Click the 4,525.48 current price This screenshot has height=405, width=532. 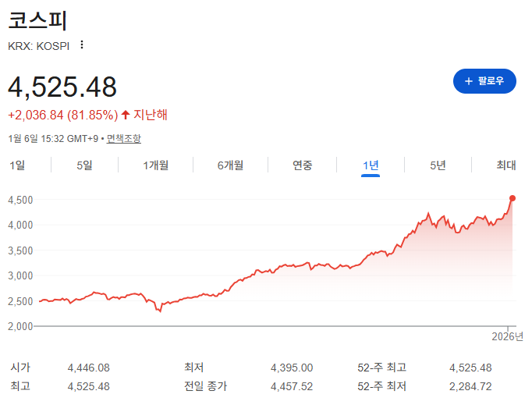pos(62,87)
